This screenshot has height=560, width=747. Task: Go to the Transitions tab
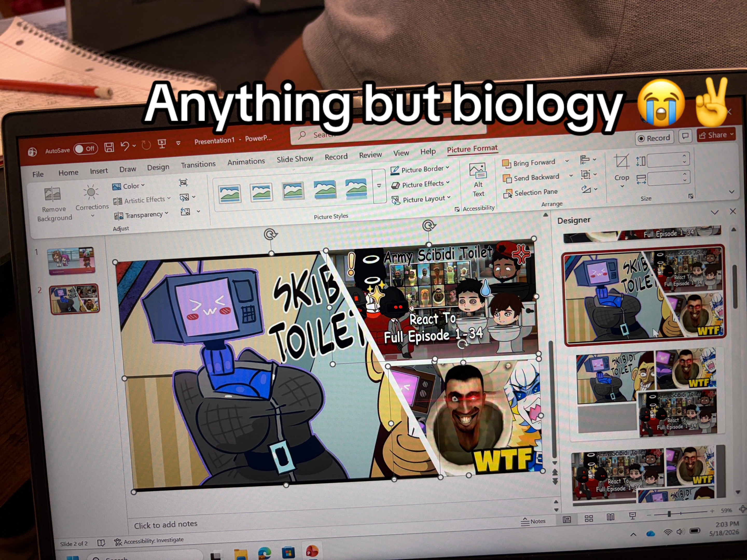coord(198,164)
